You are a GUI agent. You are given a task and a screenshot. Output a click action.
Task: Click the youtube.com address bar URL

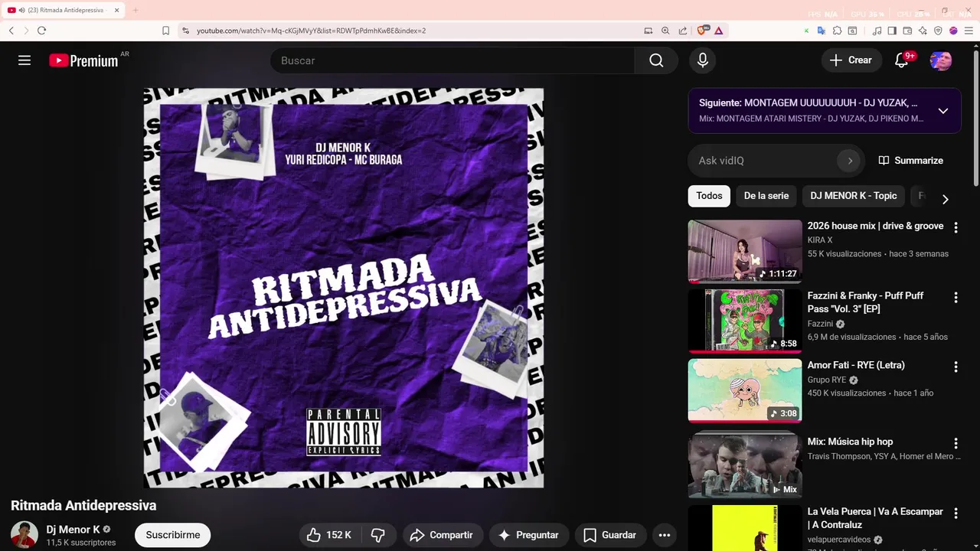[311, 31]
